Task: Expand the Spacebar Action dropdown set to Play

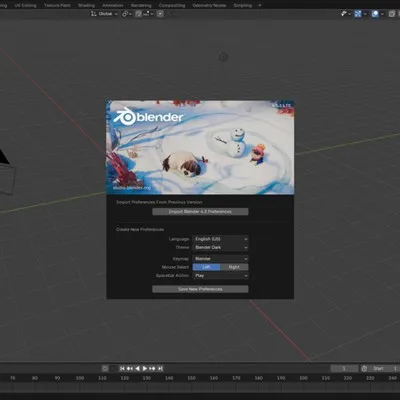Action: (220, 276)
